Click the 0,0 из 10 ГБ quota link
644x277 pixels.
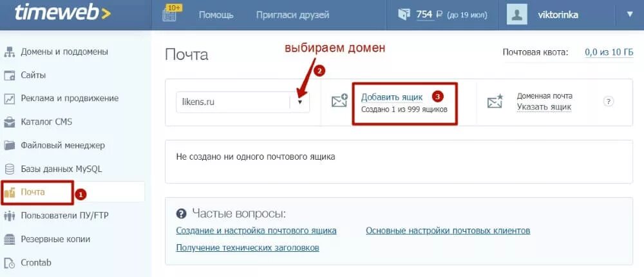(x=609, y=53)
